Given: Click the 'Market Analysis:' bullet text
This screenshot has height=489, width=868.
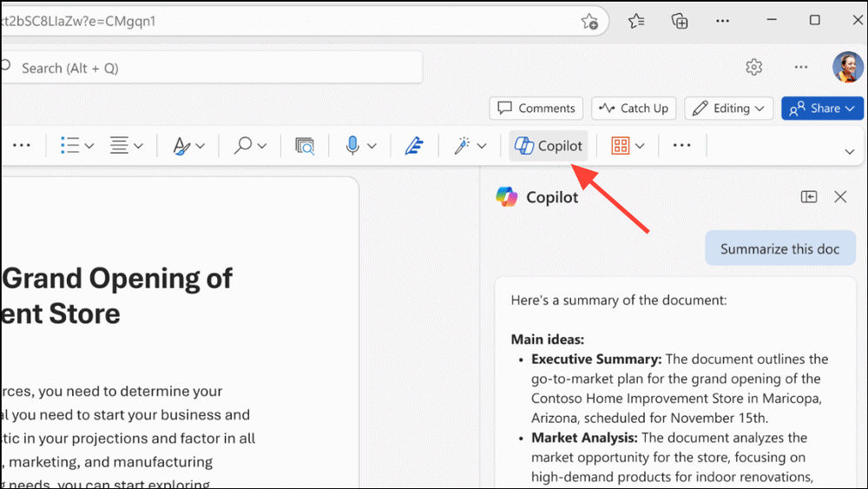Looking at the screenshot, I should click(584, 438).
